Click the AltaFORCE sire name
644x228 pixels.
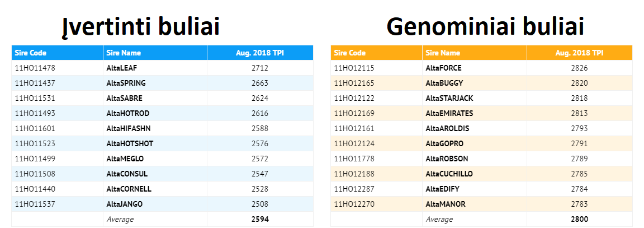(x=443, y=68)
